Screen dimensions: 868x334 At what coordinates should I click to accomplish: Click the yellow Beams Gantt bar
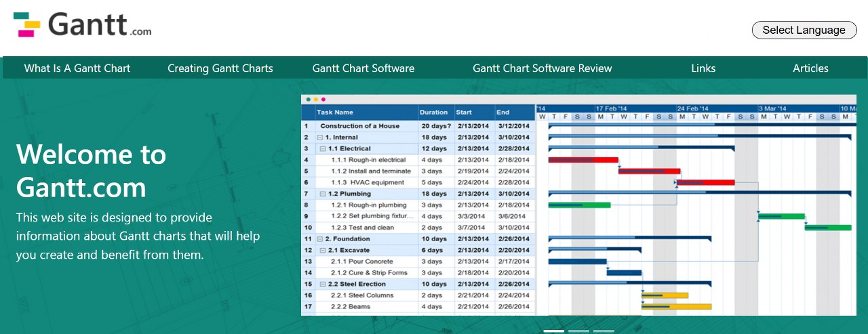(x=676, y=307)
